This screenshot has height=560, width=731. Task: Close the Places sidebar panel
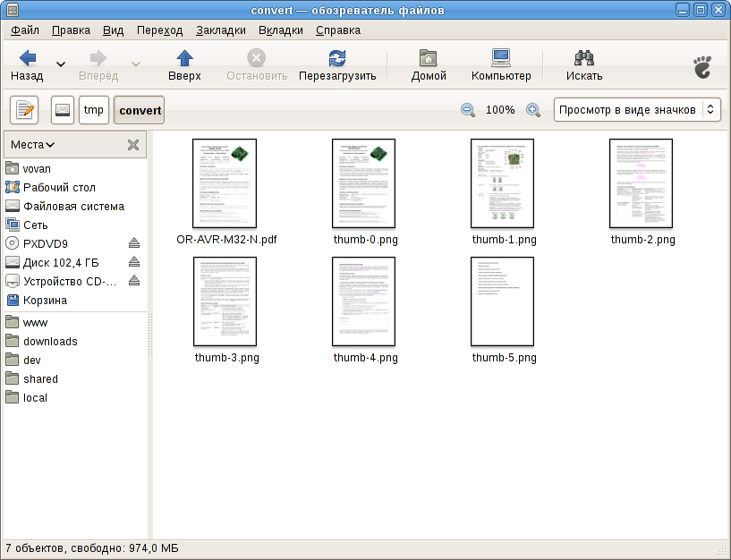[x=133, y=144]
